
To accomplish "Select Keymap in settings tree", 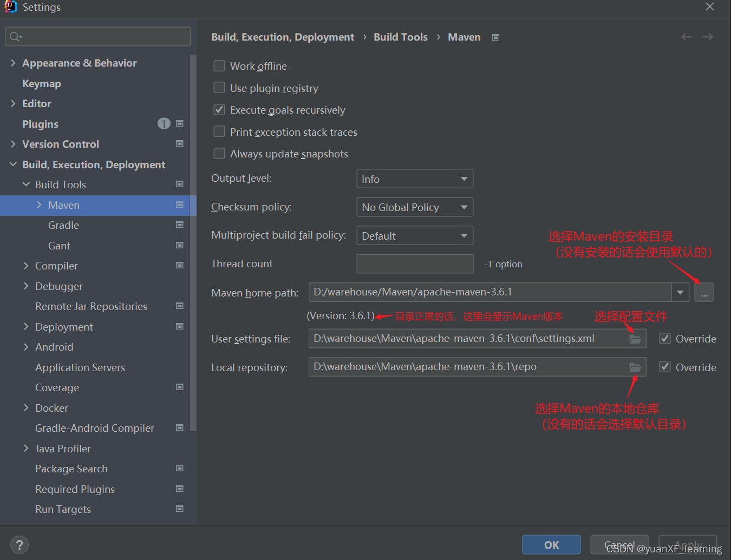I will click(x=42, y=83).
